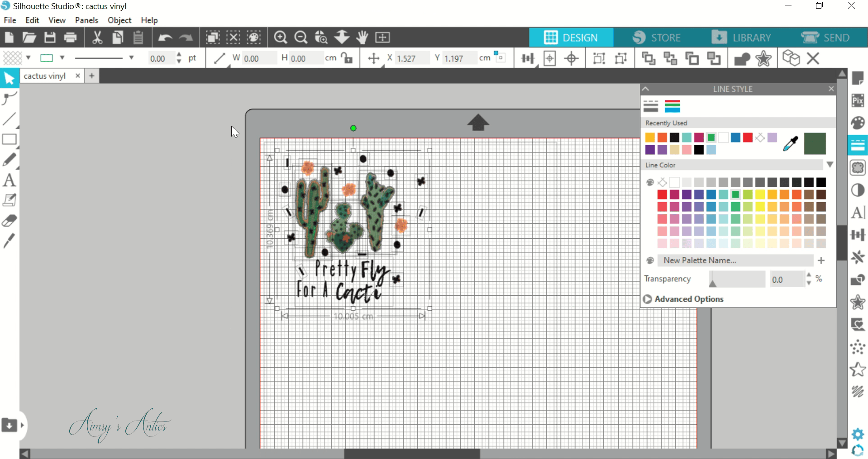Viewport: 868px width, 459px height.
Task: Click the Zoom In magnifier icon
Action: pos(281,38)
